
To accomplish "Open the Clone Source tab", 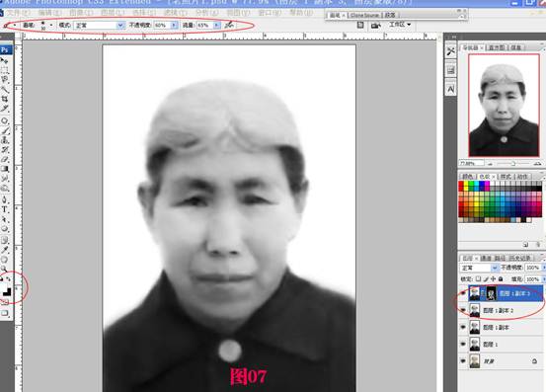I will point(364,15).
